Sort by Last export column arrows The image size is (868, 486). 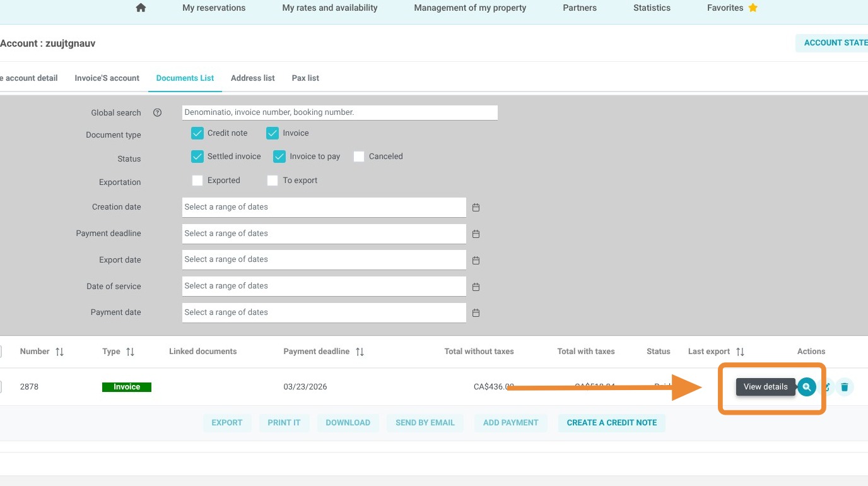740,352
